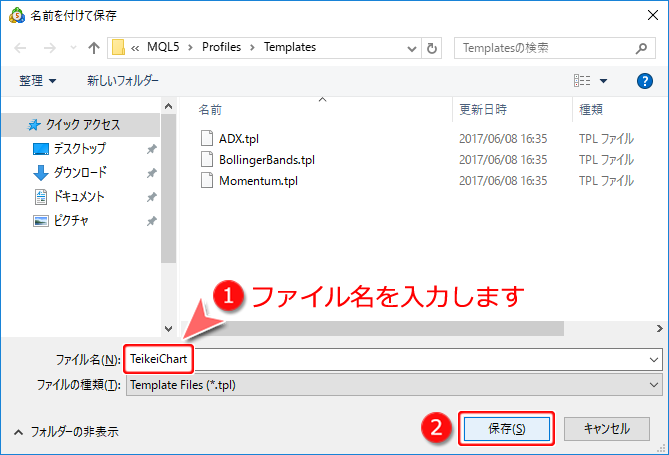
Task: Select Templates in the address path
Action: (290, 47)
